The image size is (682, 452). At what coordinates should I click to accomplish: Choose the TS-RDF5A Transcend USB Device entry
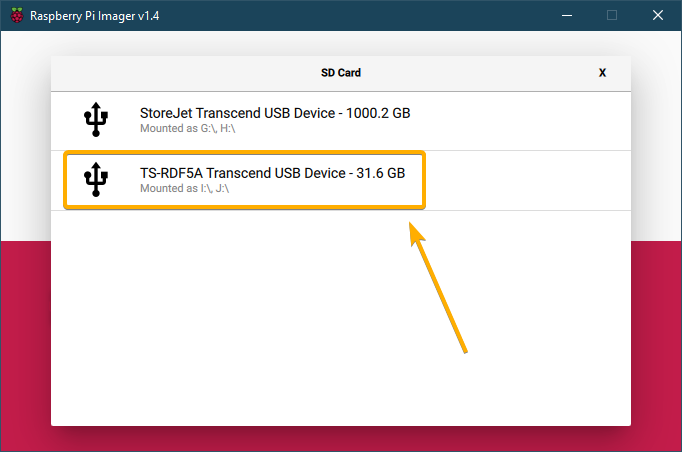pyautogui.click(x=272, y=174)
